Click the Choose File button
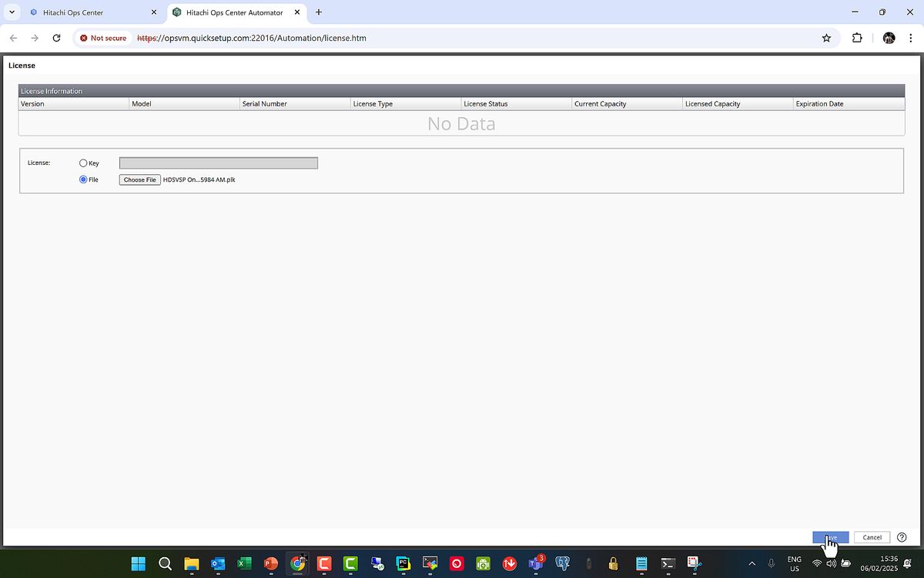This screenshot has height=578, width=924. [x=139, y=180]
